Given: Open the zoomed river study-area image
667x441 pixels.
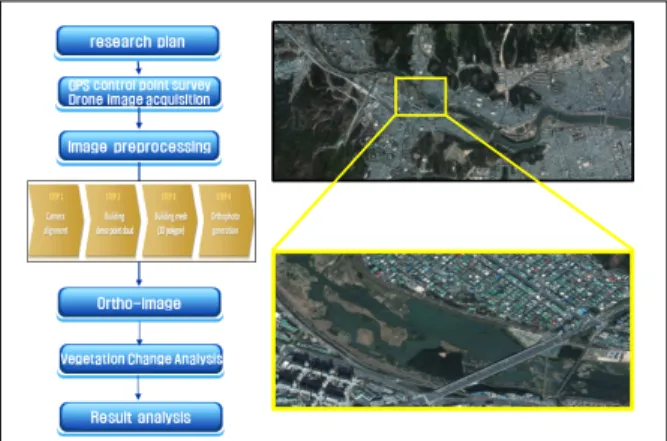Looking at the screenshot, I should 453,330.
